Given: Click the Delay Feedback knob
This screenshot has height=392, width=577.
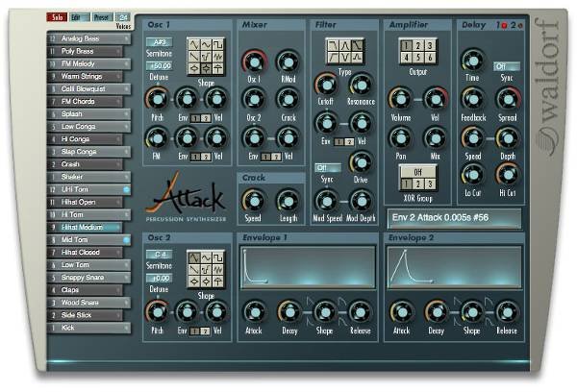Looking at the screenshot, I should pos(471,98).
